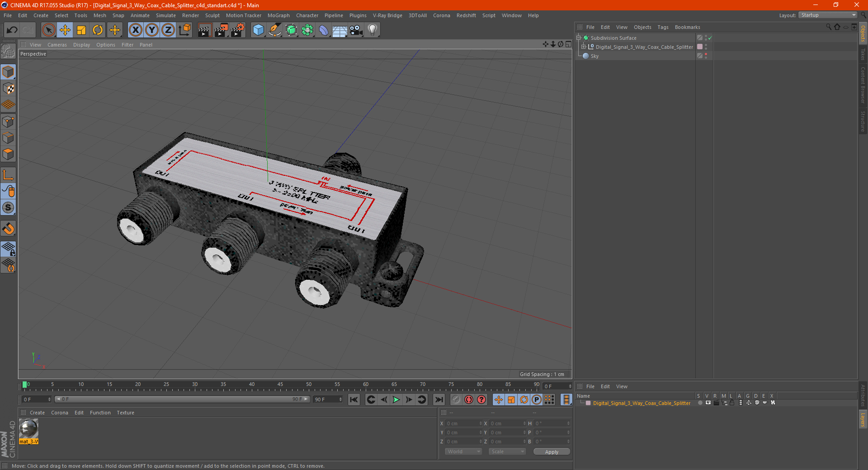Select the Move tool in top toolbar
Screen dimensions: 868x470
click(x=65, y=30)
